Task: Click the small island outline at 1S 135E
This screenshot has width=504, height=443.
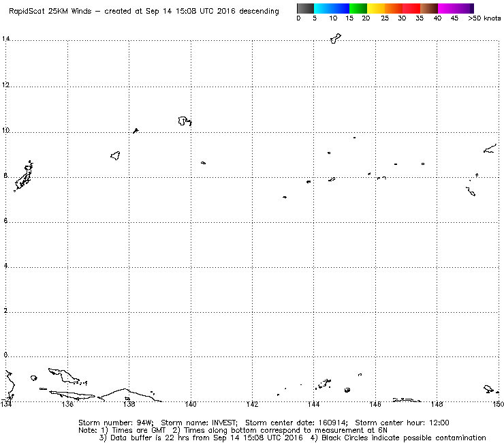Action: (34, 378)
